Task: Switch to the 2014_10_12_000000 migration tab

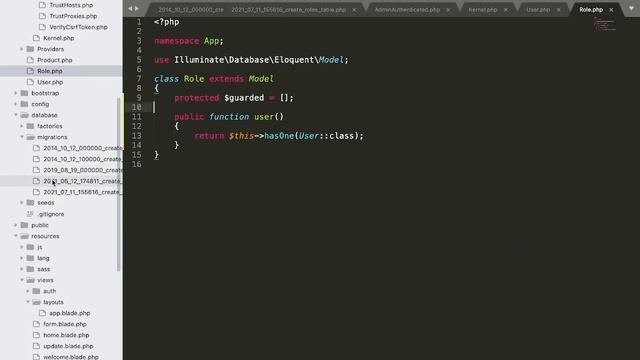Action: pos(191,9)
